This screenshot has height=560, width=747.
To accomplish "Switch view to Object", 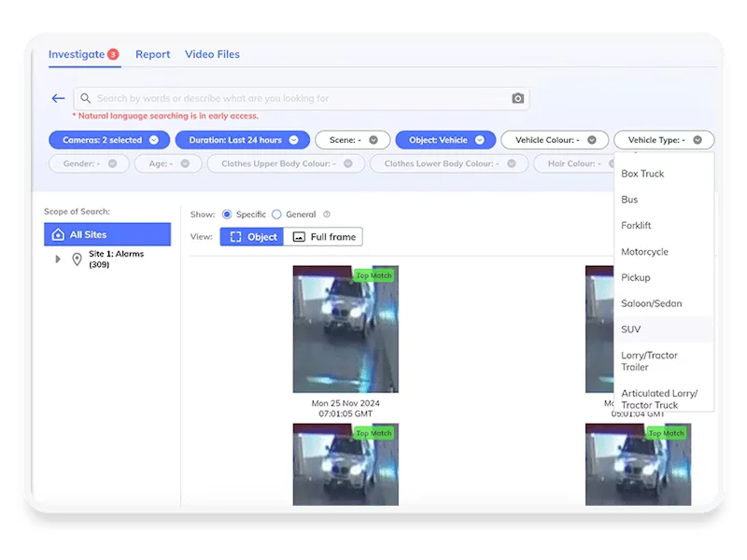I will tap(251, 237).
